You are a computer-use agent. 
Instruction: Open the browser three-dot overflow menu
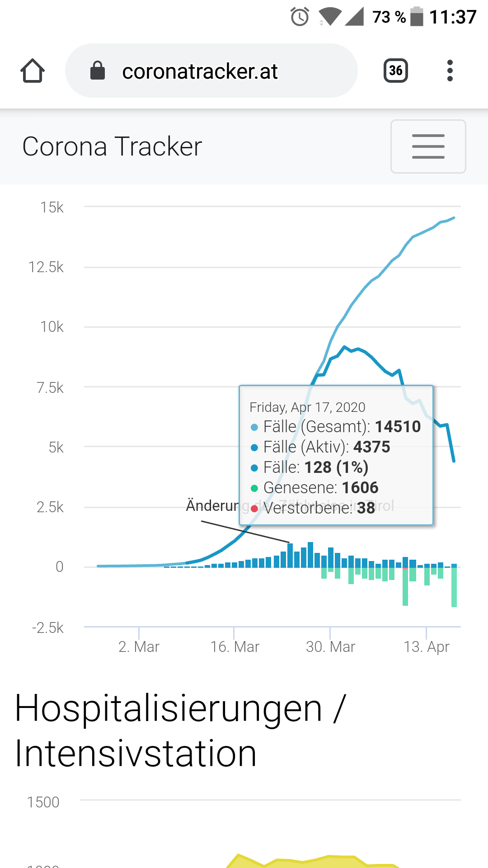click(450, 71)
